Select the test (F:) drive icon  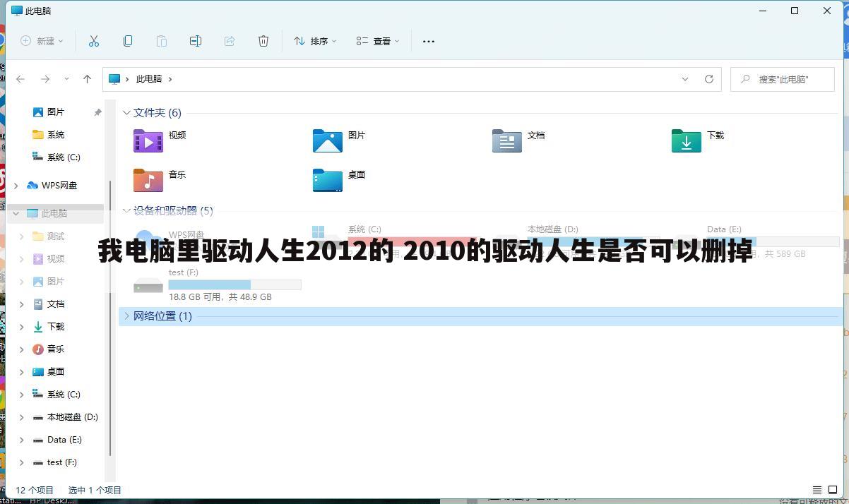pos(148,285)
